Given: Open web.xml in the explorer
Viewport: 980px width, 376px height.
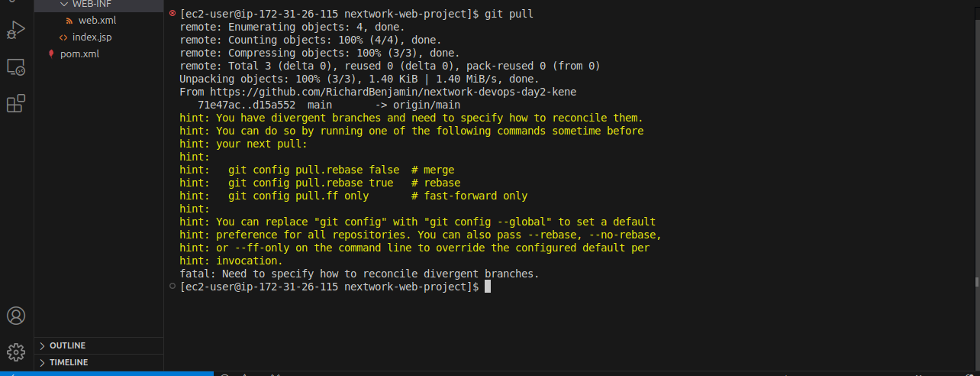Looking at the screenshot, I should click(98, 20).
